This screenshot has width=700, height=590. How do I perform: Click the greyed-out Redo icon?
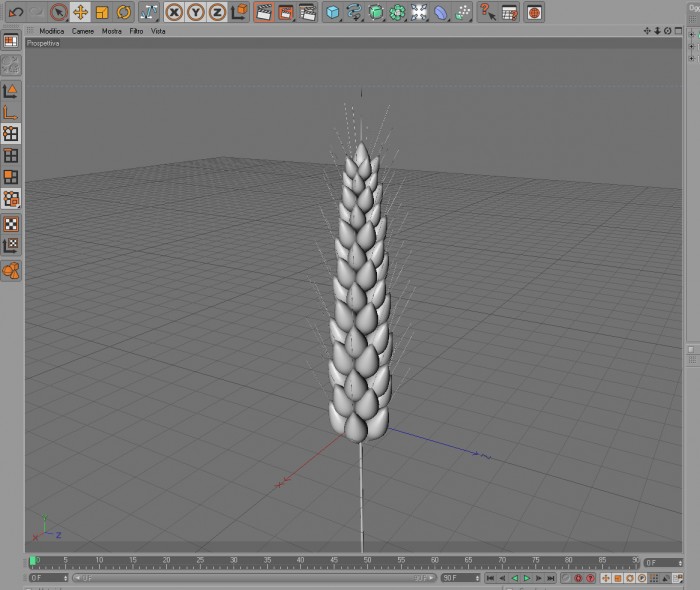coord(37,12)
